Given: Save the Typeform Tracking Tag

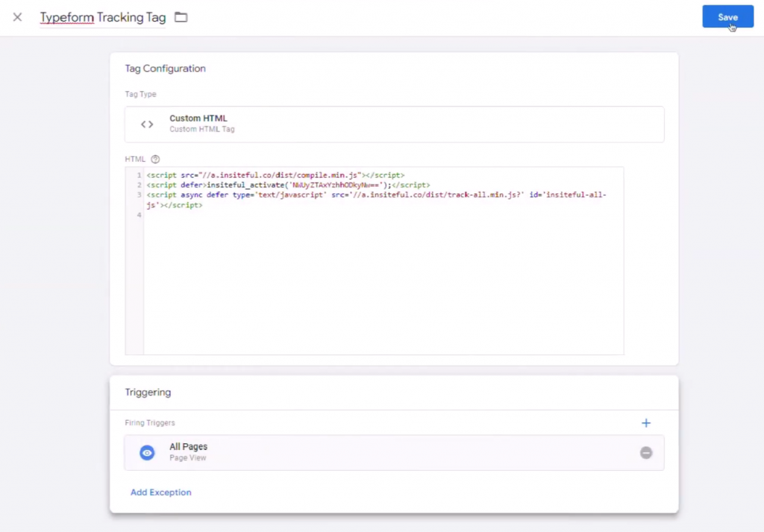Looking at the screenshot, I should (x=727, y=17).
